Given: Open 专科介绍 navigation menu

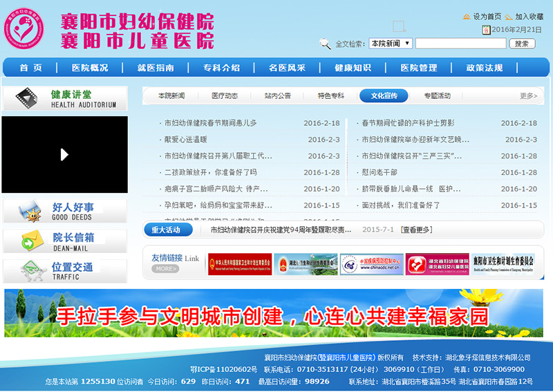Looking at the screenshot, I should (x=221, y=68).
